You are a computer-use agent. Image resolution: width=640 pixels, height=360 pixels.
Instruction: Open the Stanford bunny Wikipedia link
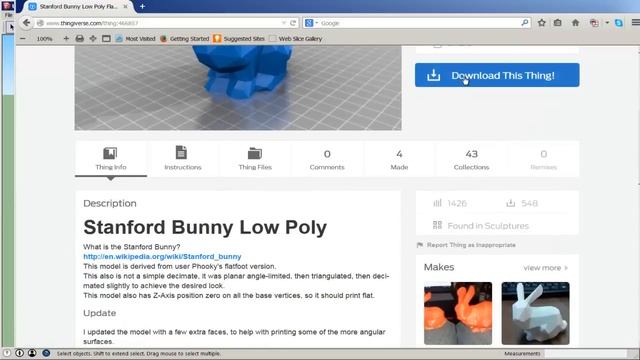pos(162,256)
